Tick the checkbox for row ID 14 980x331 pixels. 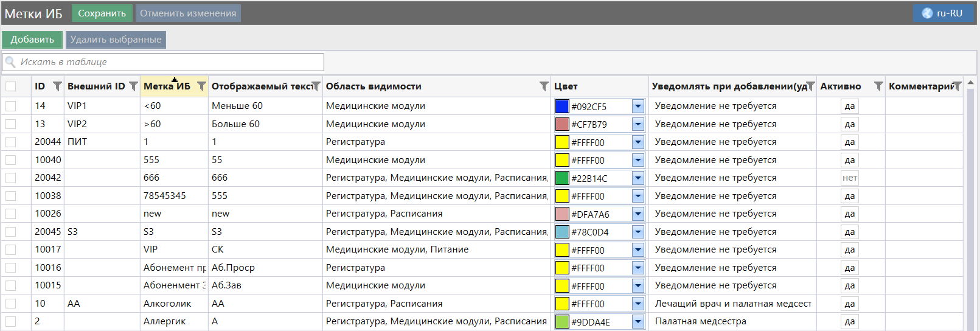coord(11,106)
